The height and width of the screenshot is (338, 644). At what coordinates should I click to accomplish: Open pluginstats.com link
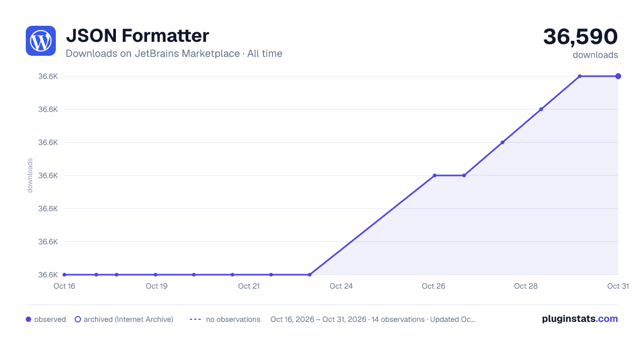pyautogui.click(x=580, y=319)
